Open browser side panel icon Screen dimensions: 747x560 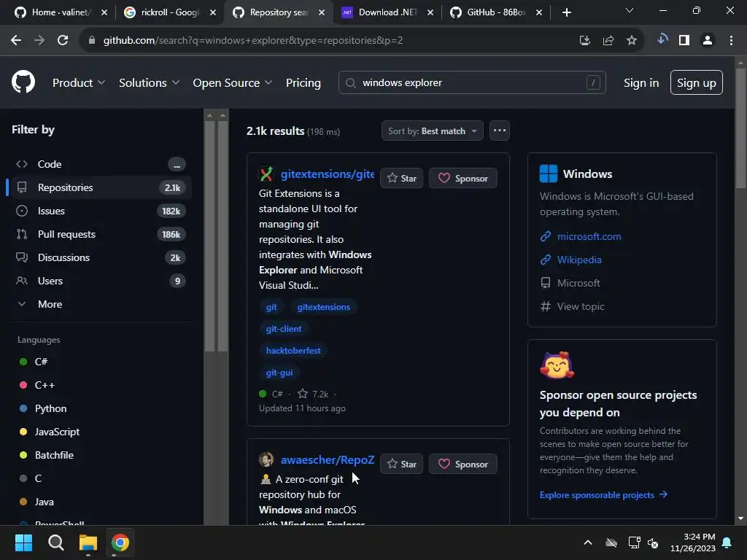[684, 41]
